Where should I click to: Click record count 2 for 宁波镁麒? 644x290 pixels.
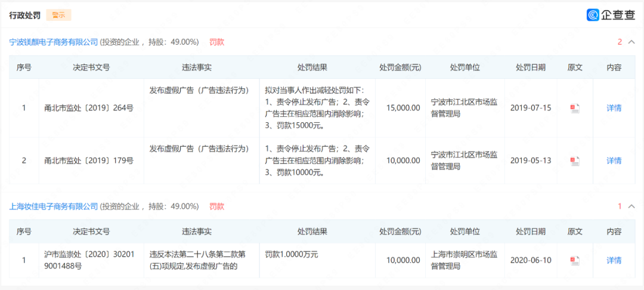coord(620,42)
